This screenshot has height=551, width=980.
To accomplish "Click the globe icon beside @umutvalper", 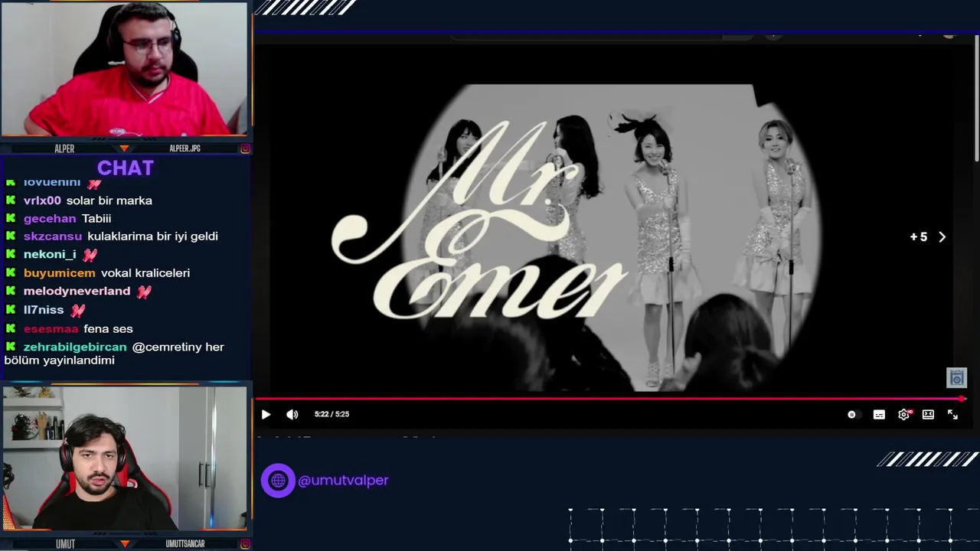I will (x=278, y=481).
